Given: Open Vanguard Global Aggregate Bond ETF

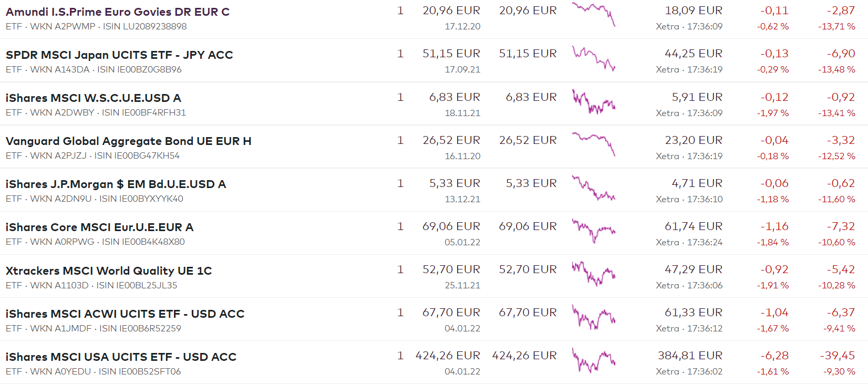Looking at the screenshot, I should coord(129,141).
